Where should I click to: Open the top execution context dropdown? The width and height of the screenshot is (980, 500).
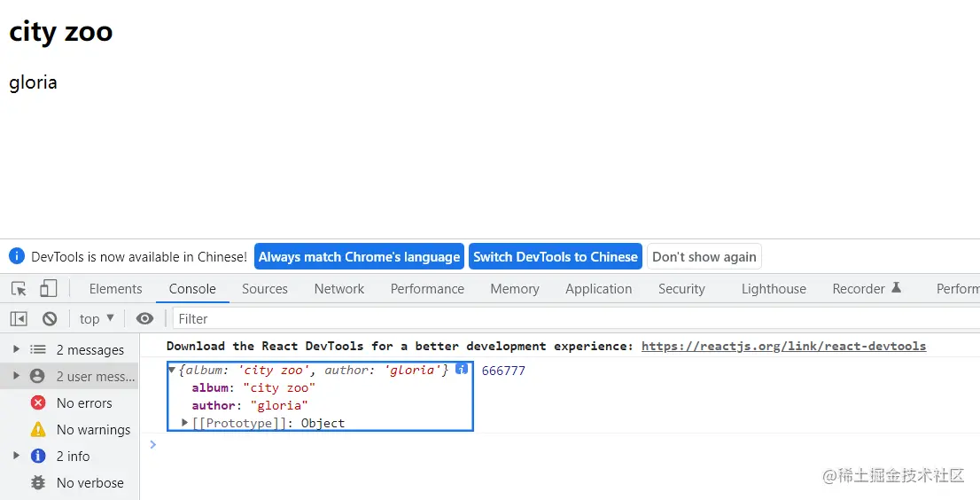click(97, 319)
